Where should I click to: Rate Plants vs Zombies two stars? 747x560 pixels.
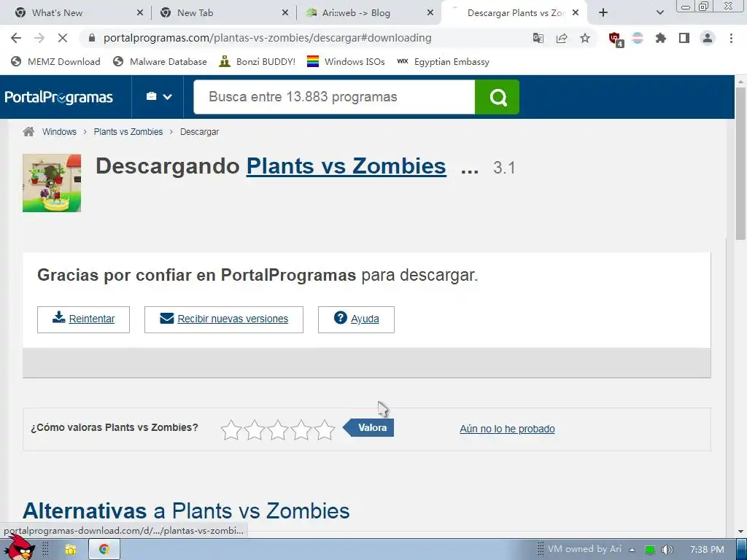pos(255,429)
